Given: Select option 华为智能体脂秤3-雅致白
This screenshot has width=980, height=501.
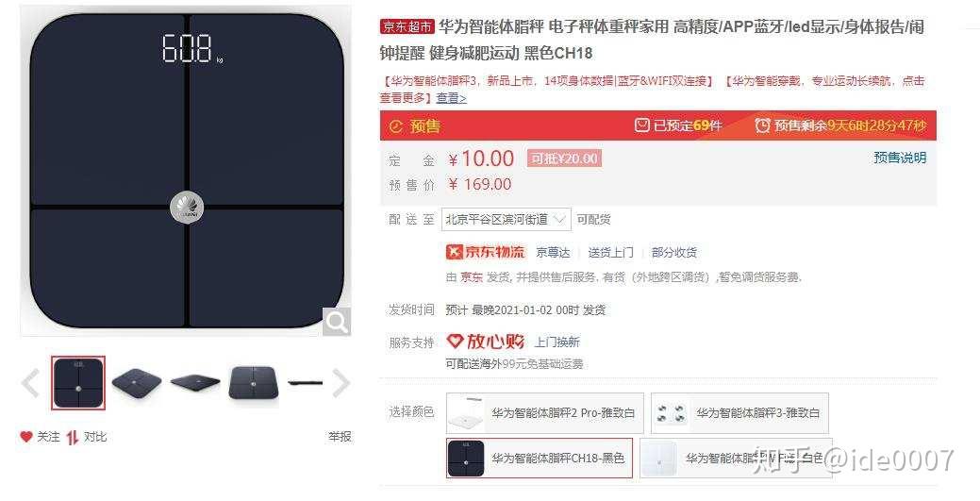Looking at the screenshot, I should click(x=740, y=413).
